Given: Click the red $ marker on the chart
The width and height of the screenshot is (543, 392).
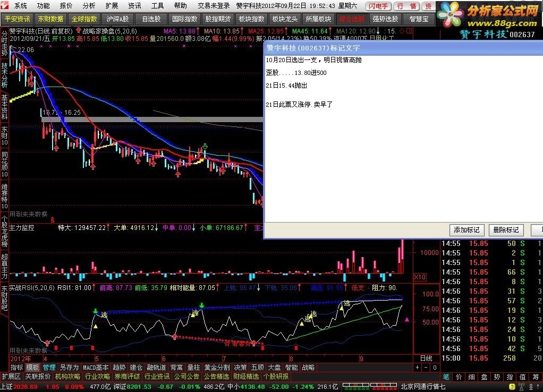Looking at the screenshot, I should pos(52,219).
